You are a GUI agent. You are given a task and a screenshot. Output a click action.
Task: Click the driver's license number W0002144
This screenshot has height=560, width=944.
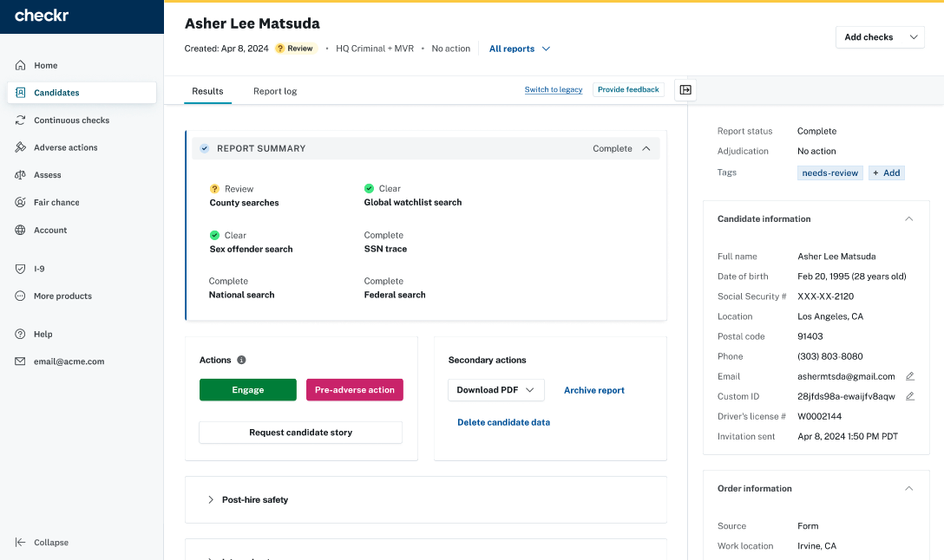point(819,416)
